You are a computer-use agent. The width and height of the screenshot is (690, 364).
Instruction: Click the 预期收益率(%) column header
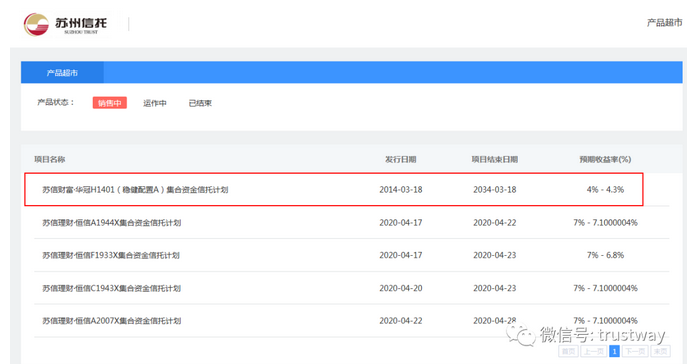tap(605, 159)
